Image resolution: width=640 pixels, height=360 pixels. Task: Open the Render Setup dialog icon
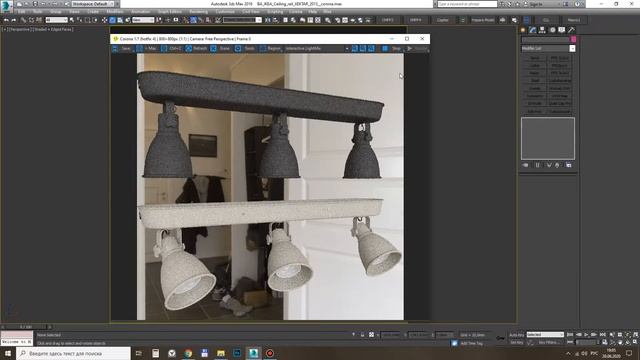coord(337,20)
